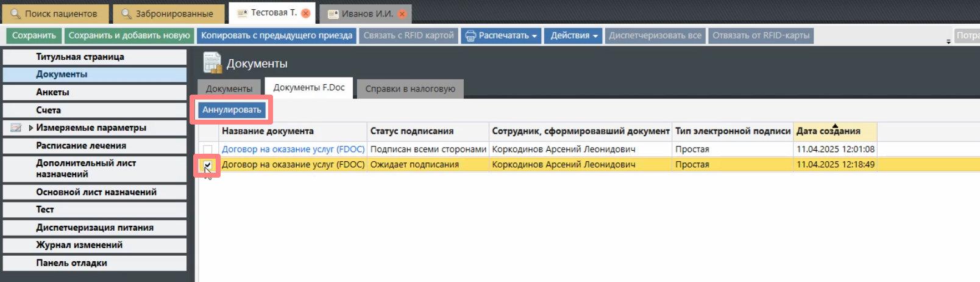Expand the Измеряемые параметры tree item
980x282 pixels.
click(30, 128)
